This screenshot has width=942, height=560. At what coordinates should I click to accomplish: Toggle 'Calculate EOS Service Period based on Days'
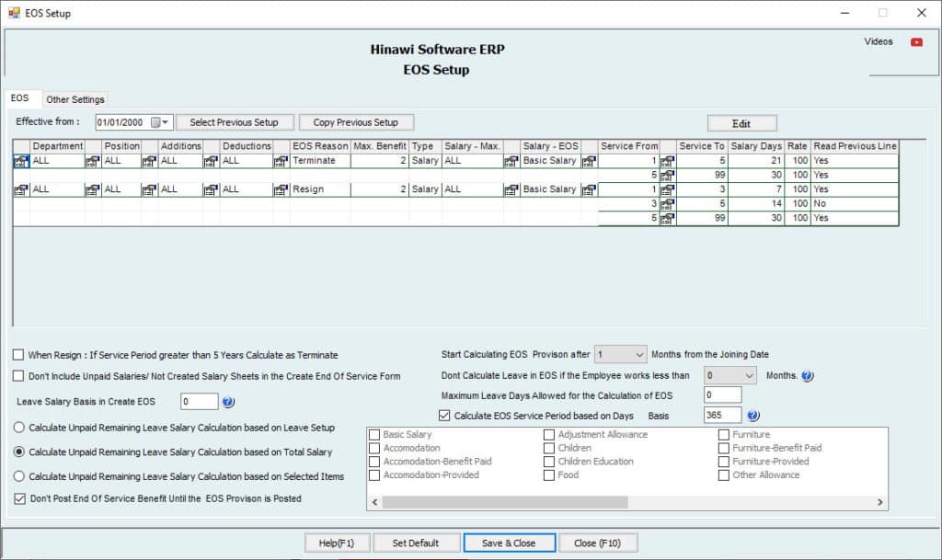click(444, 416)
